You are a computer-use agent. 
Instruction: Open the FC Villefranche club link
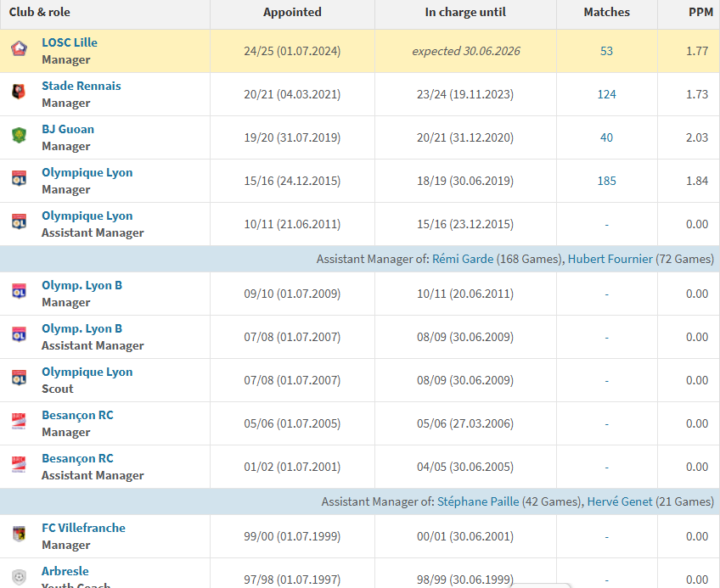point(83,528)
